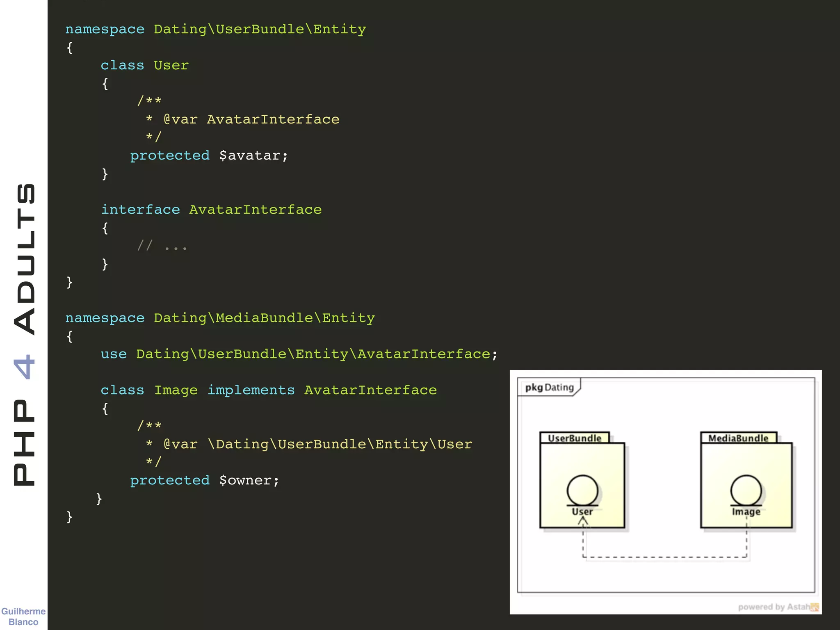Click the 'use Dating\UserBundle\Entity\AvatarInterface' statement
The width and height of the screenshot is (840, 630).
click(299, 354)
